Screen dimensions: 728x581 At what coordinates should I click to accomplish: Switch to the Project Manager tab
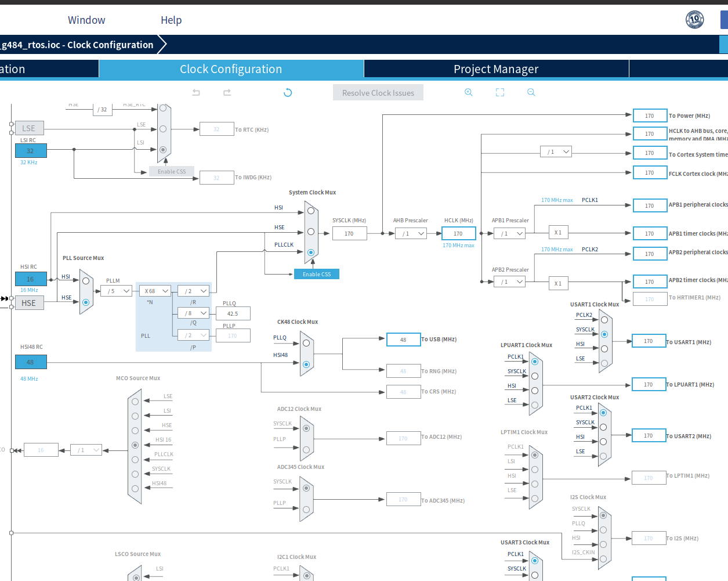[496, 69]
